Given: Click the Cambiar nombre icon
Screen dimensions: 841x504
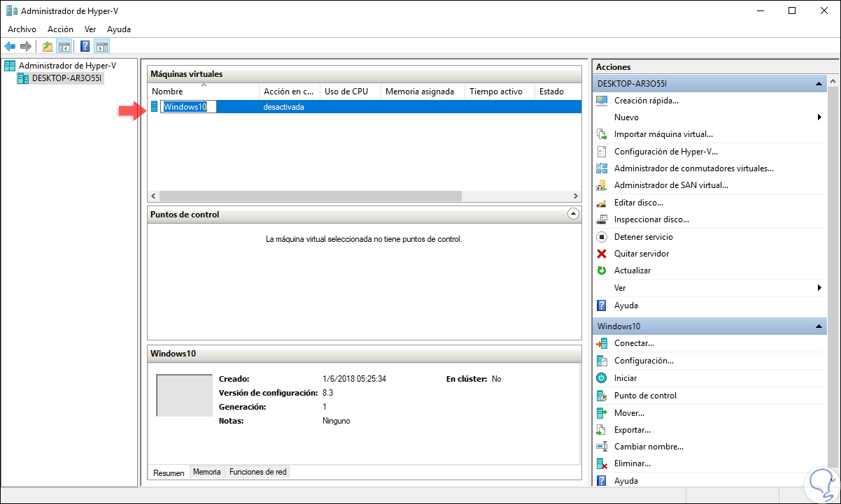Looking at the screenshot, I should 602,447.
